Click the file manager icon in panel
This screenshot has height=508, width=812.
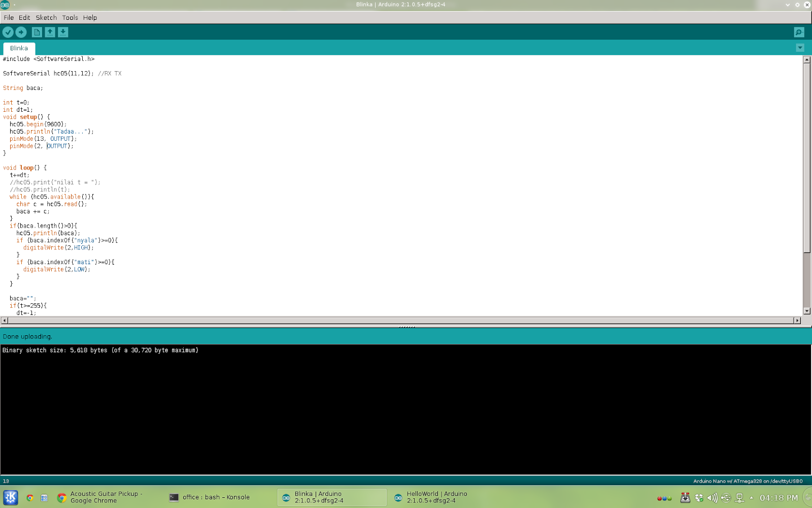click(44, 498)
